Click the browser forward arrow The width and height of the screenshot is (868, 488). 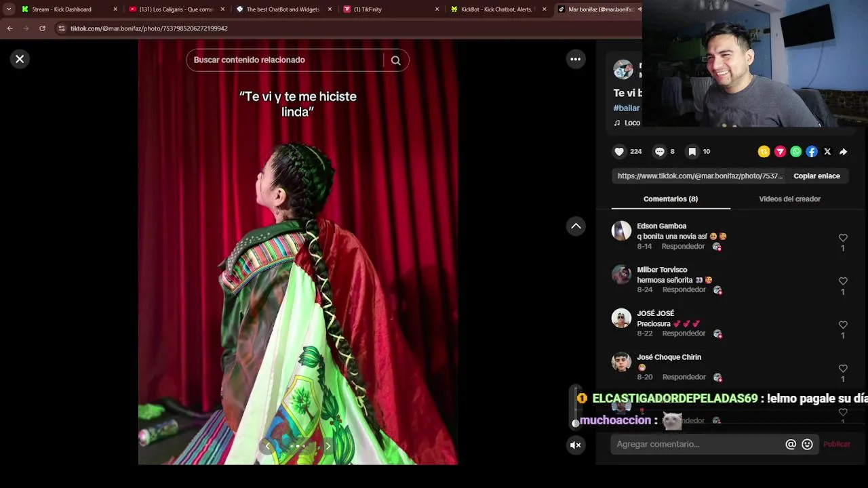pos(26,28)
